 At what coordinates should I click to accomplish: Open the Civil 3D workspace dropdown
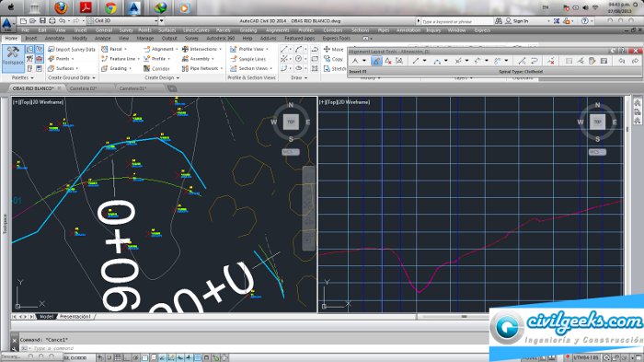click(x=122, y=20)
